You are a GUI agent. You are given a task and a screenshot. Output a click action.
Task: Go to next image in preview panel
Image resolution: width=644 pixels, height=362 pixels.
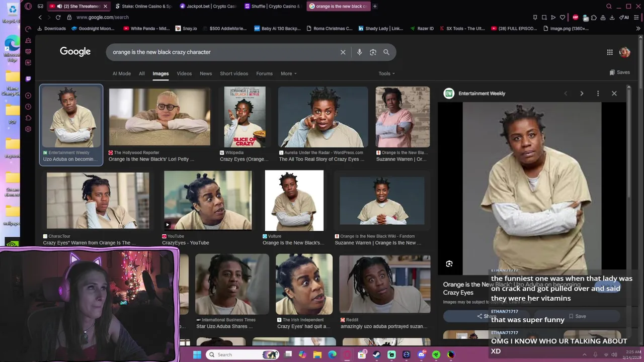[x=582, y=94]
